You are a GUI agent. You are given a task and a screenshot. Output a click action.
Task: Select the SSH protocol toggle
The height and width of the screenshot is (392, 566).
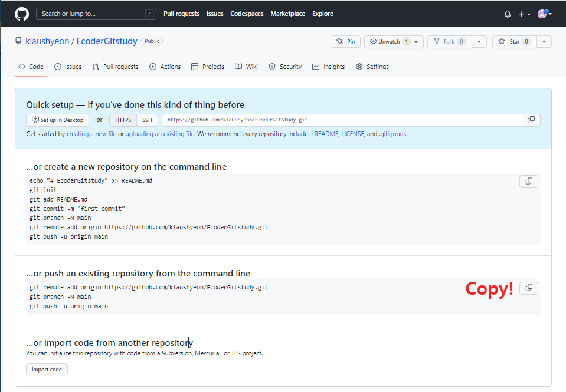pyautogui.click(x=148, y=120)
